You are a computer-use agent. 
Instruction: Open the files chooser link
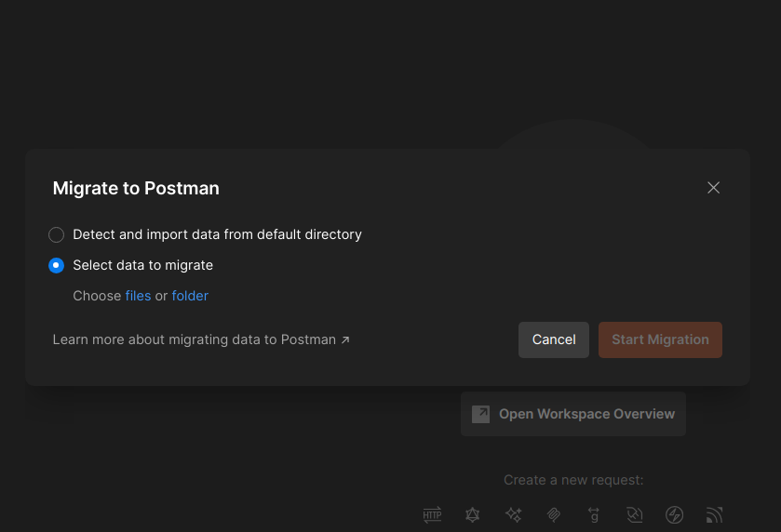[138, 296]
